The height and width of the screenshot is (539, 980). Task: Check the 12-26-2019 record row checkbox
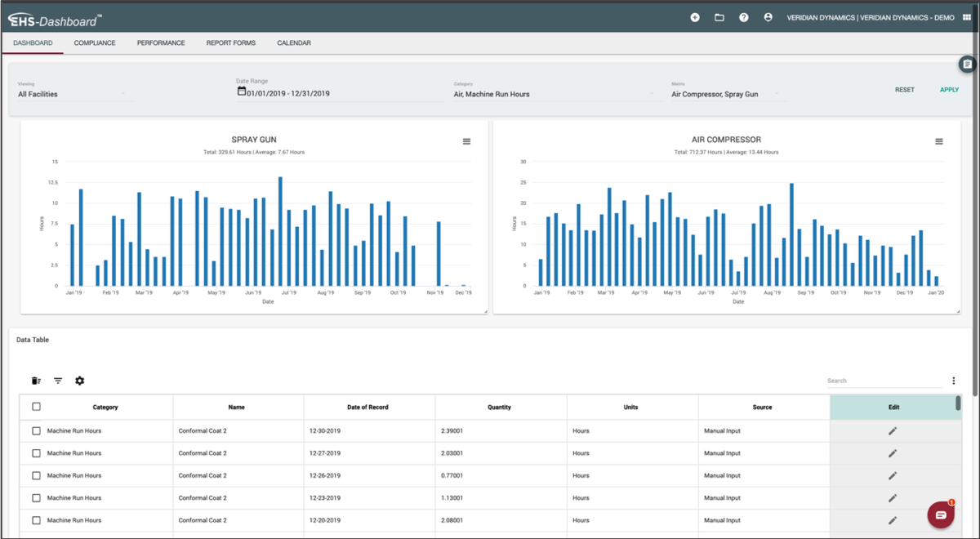click(36, 475)
